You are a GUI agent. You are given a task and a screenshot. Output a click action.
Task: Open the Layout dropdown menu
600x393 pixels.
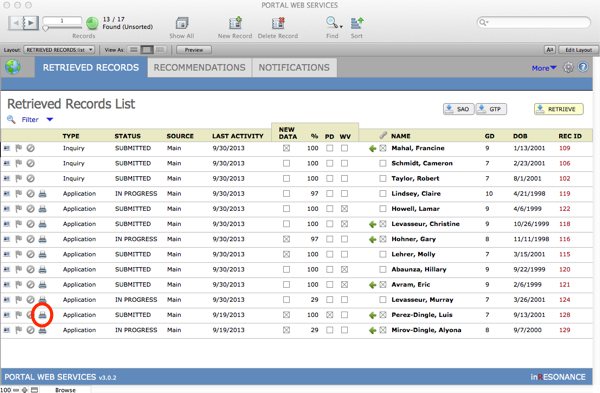tap(59, 50)
